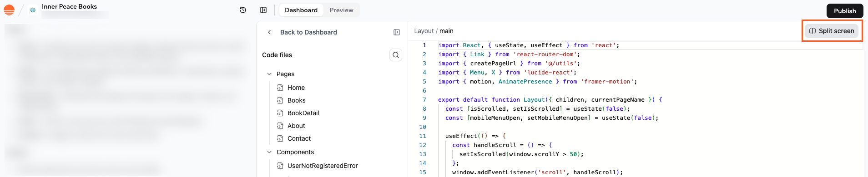Open the Home page file
The image size is (868, 177).
point(296,88)
